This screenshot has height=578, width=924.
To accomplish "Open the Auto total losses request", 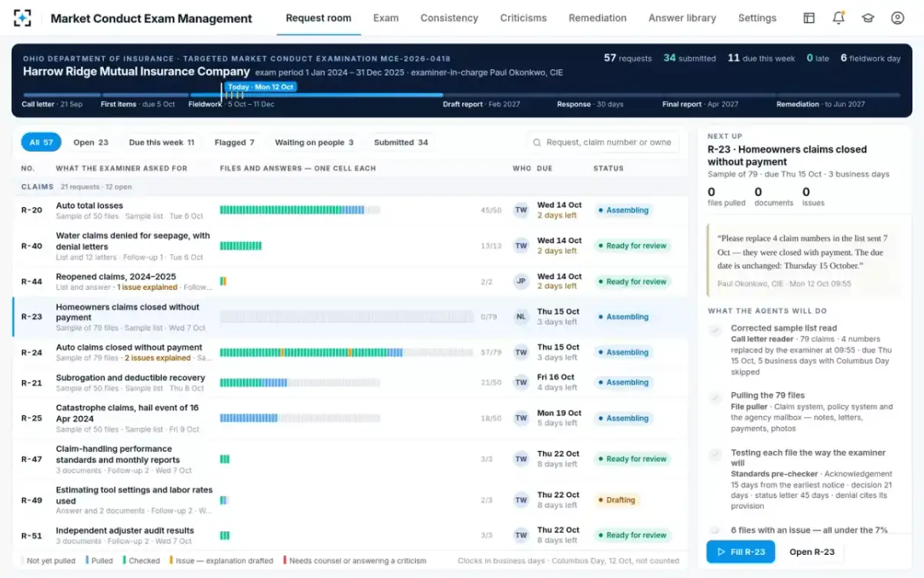I will coord(89,206).
